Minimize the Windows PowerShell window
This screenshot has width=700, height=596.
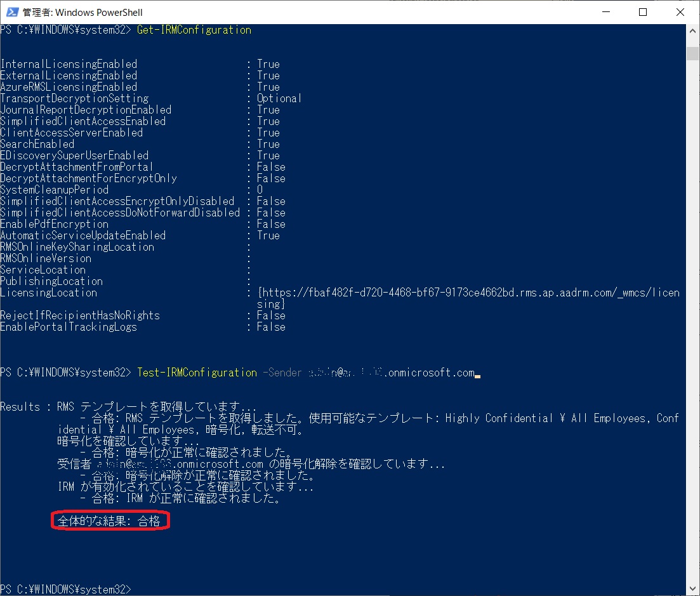click(x=606, y=12)
